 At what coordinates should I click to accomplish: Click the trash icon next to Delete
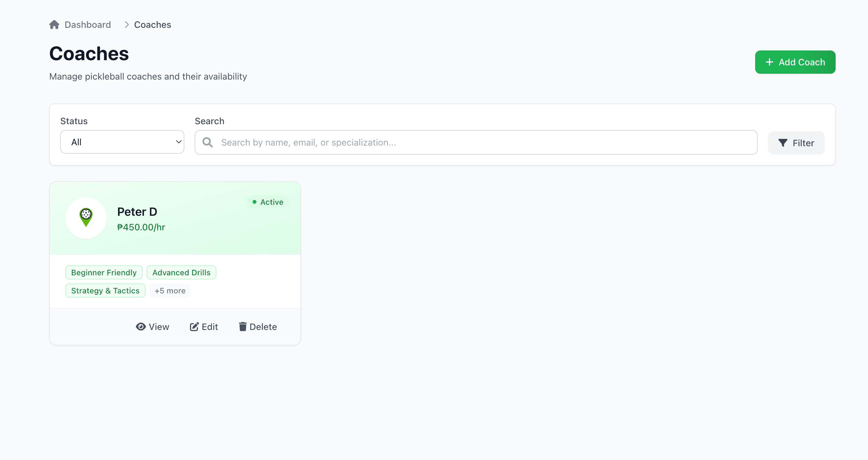point(243,326)
